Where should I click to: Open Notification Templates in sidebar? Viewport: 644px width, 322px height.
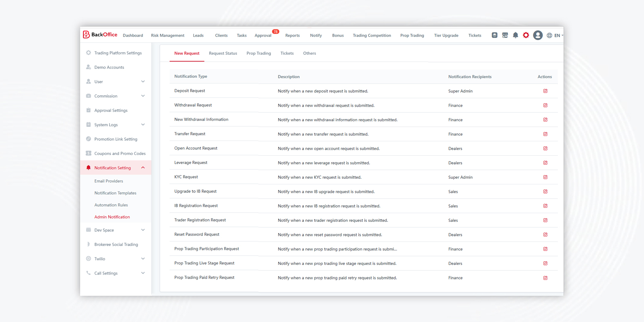(x=116, y=193)
